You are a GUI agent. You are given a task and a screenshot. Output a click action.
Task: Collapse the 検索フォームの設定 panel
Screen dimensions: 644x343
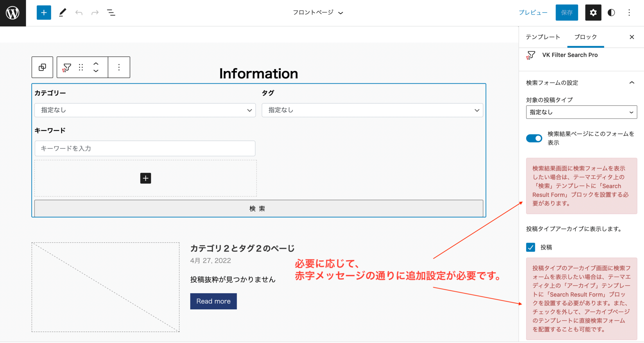click(631, 83)
